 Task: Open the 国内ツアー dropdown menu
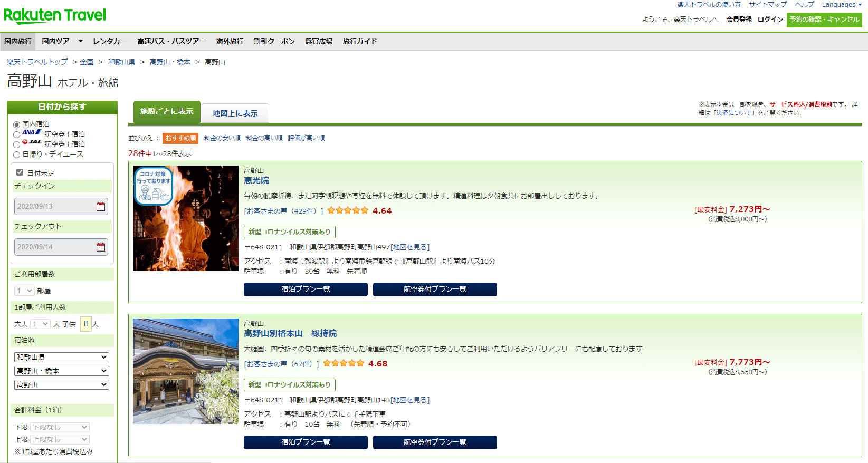point(62,41)
